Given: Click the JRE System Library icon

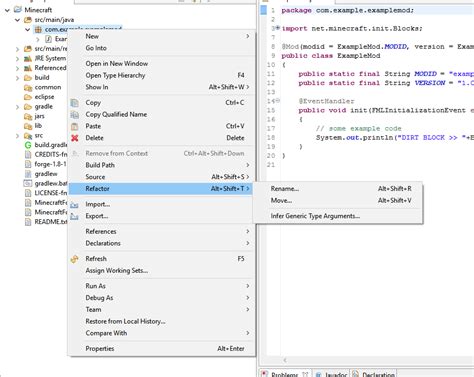Looking at the screenshot, I should coord(28,58).
